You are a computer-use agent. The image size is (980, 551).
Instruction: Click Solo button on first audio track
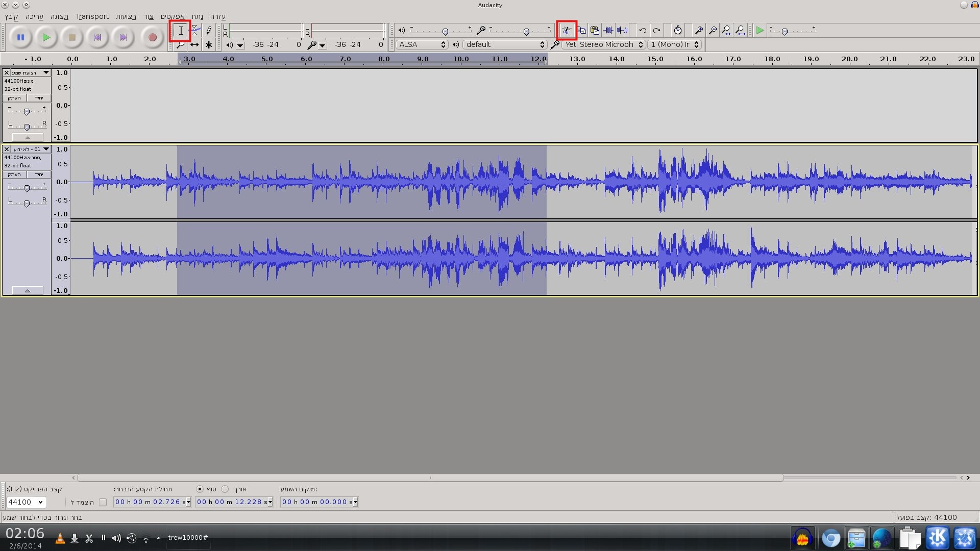tap(39, 98)
